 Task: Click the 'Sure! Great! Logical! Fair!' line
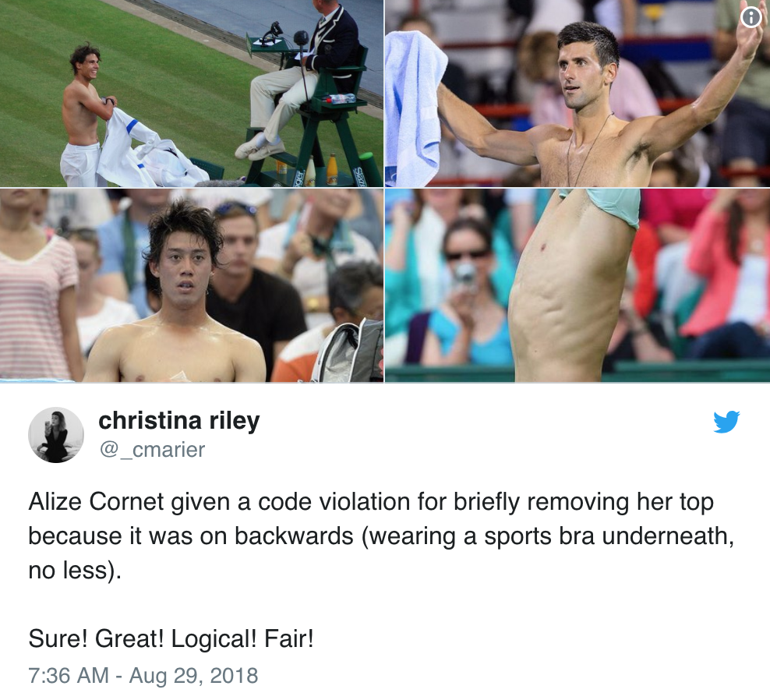(171, 639)
